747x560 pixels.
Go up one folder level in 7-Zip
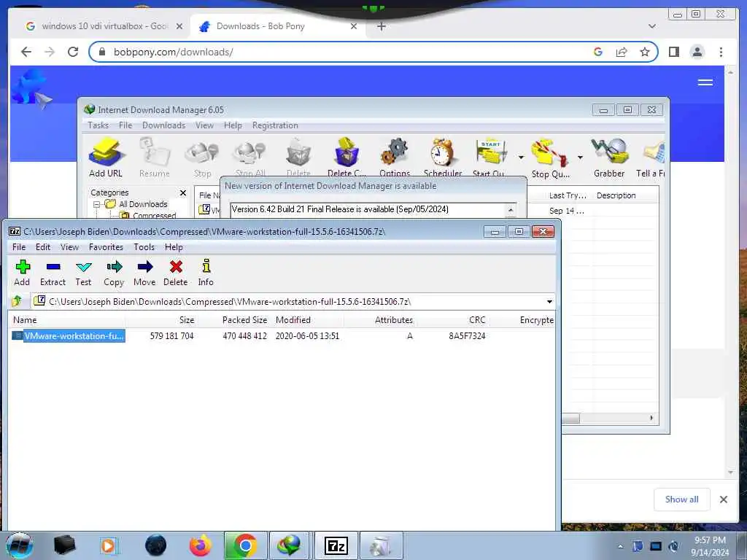pyautogui.click(x=18, y=301)
